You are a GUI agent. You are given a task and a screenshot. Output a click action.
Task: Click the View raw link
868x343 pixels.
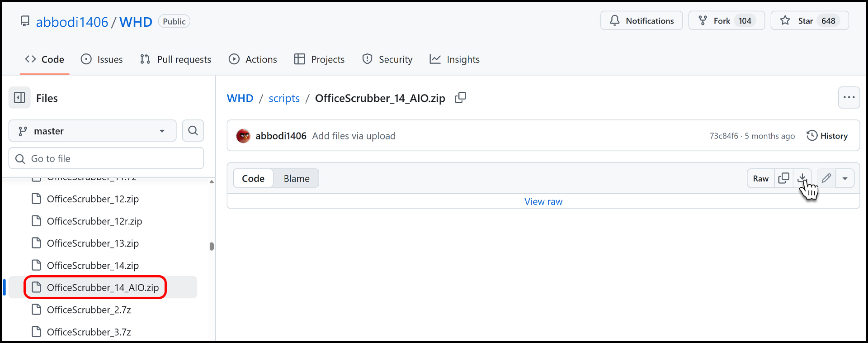coord(543,202)
